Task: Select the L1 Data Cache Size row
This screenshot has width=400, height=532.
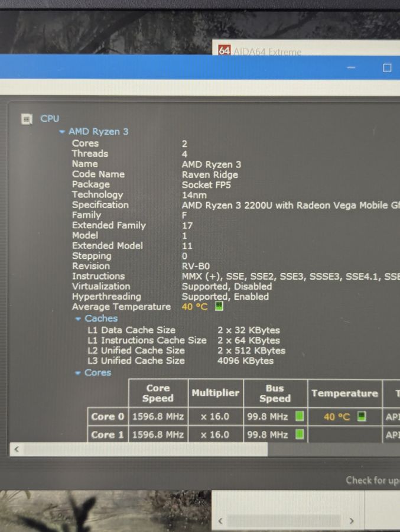Action: [184, 330]
